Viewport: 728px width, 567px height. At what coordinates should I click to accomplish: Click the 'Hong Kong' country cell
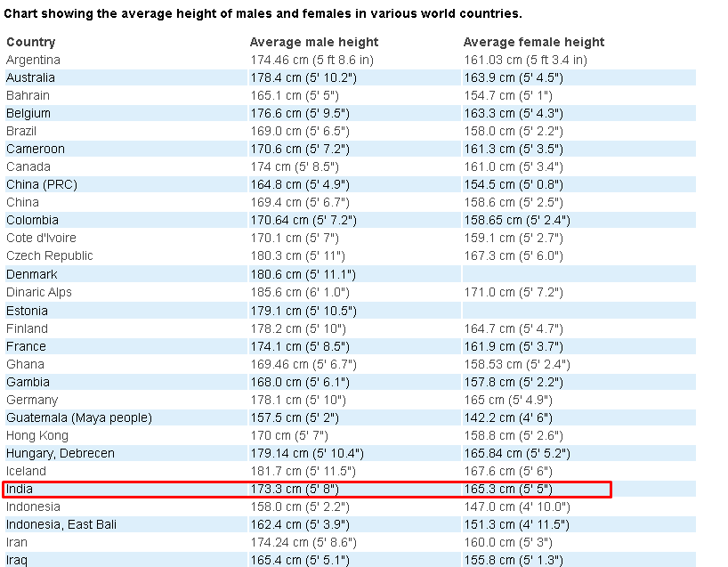tap(37, 435)
